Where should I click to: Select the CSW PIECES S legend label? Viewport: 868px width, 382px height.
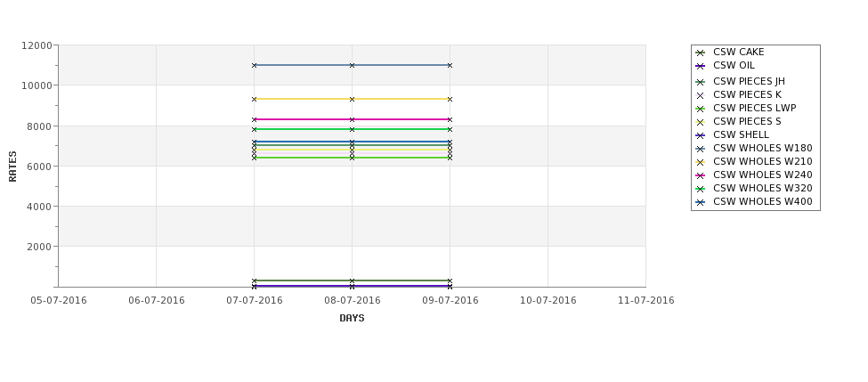pos(747,121)
